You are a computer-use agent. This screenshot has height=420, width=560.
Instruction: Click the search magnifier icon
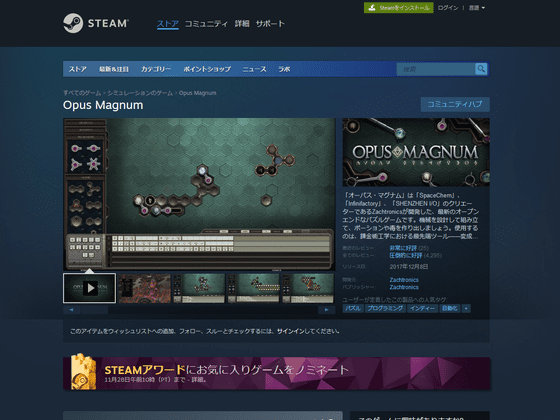(x=481, y=69)
